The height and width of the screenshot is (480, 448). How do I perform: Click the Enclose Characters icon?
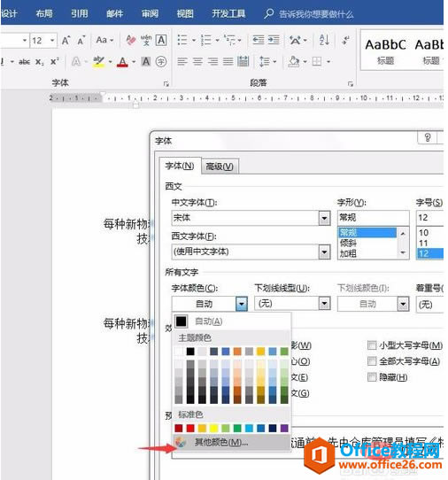pos(161,62)
